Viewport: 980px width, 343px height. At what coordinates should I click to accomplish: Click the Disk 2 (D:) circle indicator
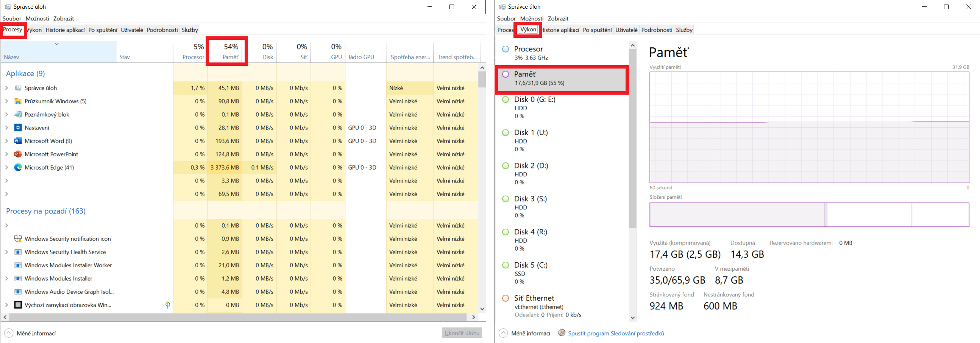[x=506, y=166]
